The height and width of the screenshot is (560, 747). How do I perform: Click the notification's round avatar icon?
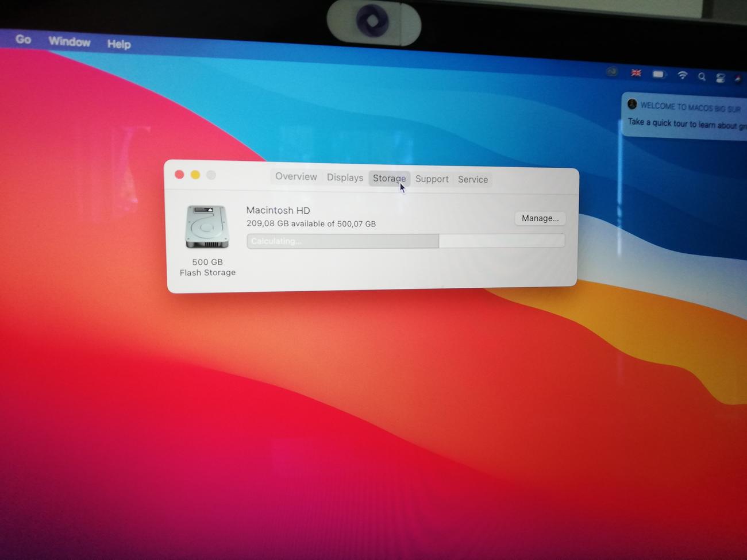[x=632, y=104]
